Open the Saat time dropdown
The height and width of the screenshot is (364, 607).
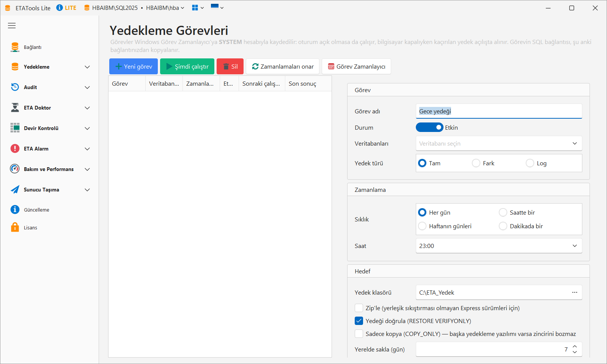499,246
